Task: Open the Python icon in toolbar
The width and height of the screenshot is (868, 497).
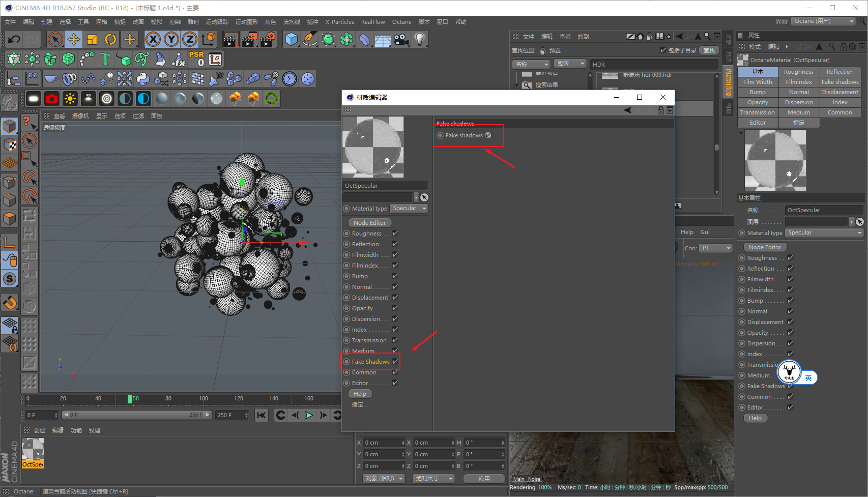Action: pos(143,79)
